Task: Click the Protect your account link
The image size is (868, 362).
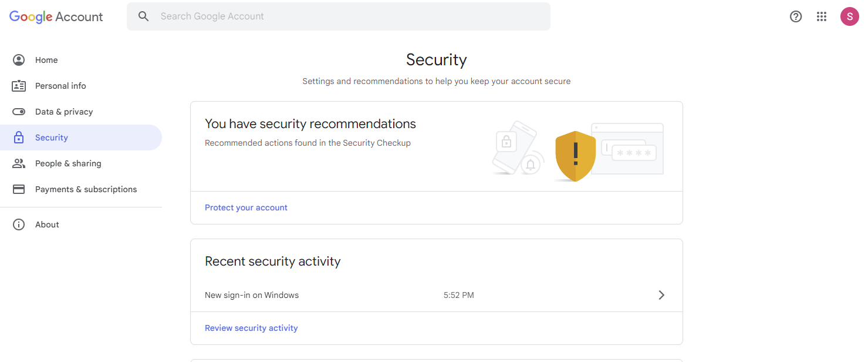Action: 246,207
